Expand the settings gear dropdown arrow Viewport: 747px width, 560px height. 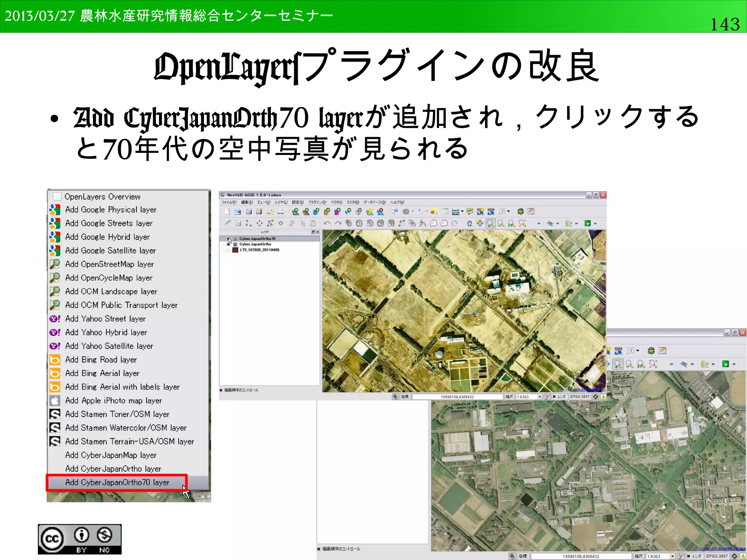(413, 212)
